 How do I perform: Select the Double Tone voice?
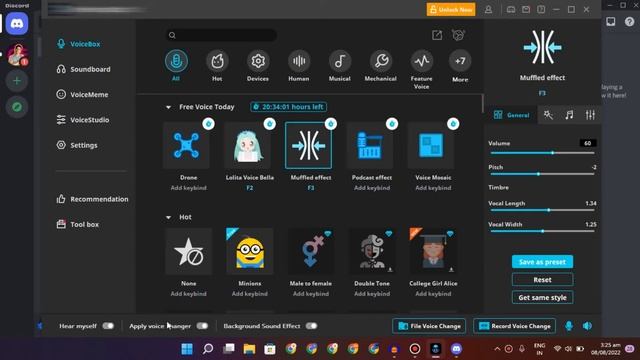(x=372, y=251)
